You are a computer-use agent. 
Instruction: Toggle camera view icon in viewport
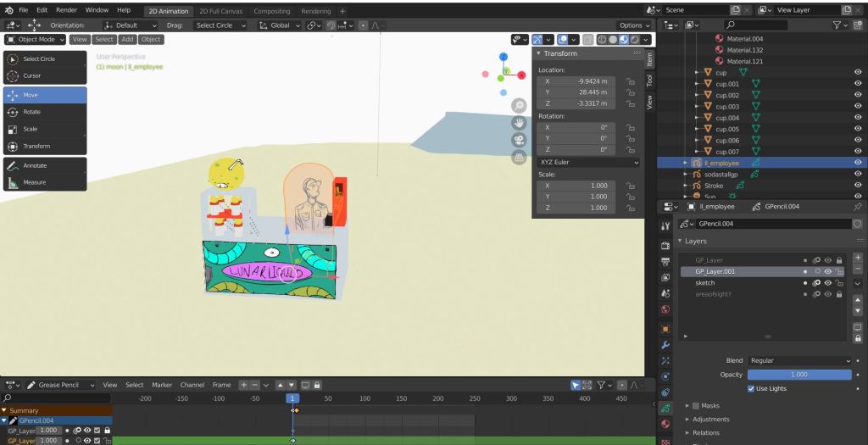(x=519, y=140)
